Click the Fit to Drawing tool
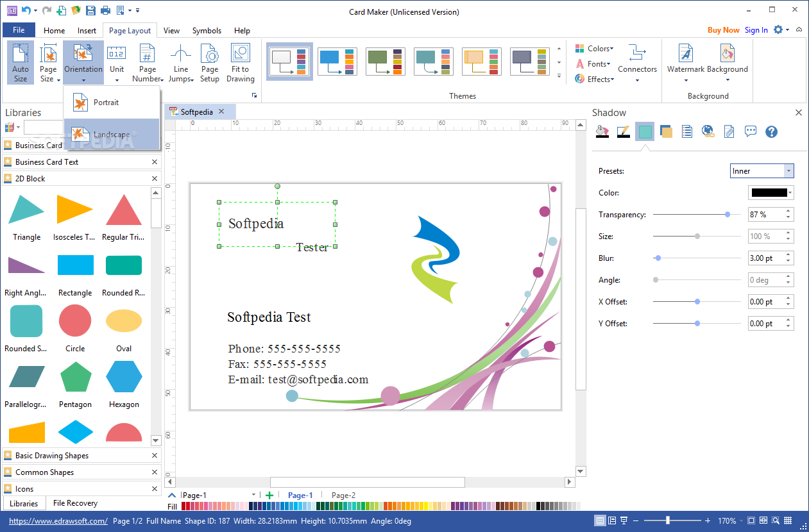 (241, 63)
